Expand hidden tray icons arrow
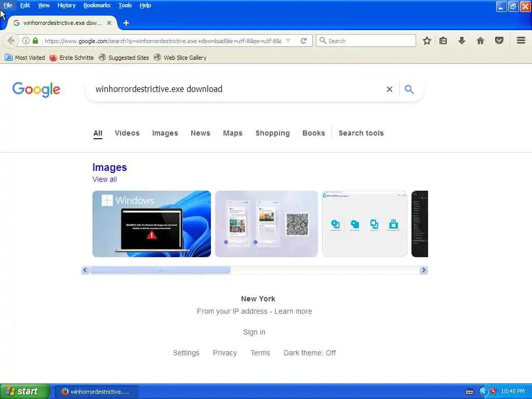The height and width of the screenshot is (399, 532). pyautogui.click(x=483, y=392)
